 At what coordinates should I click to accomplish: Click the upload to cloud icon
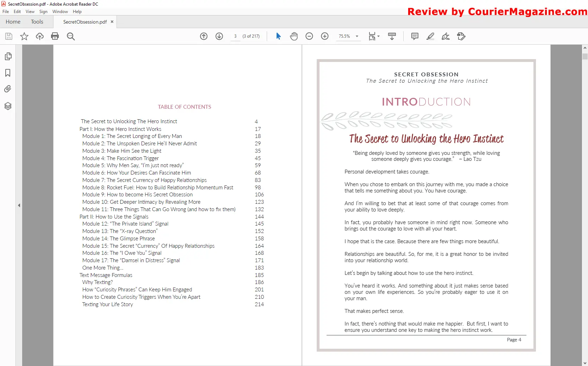coord(40,36)
